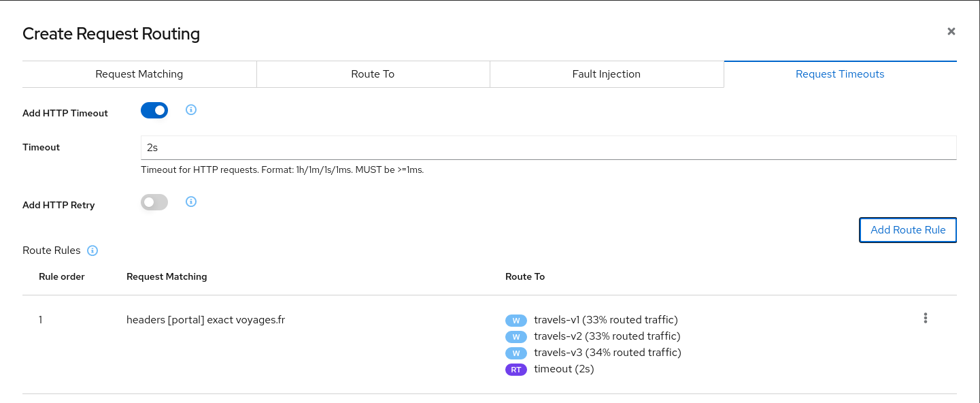Focus the Timeout text field

click(548, 147)
